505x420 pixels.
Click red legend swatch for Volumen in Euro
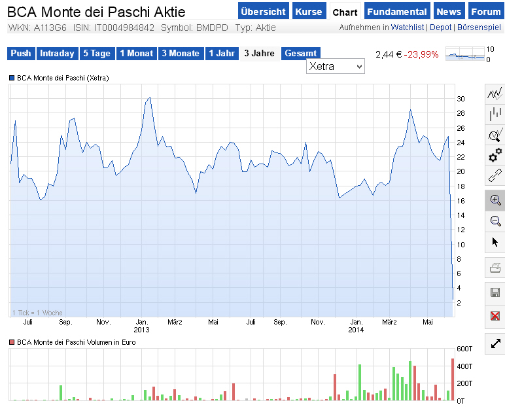pos(12,342)
